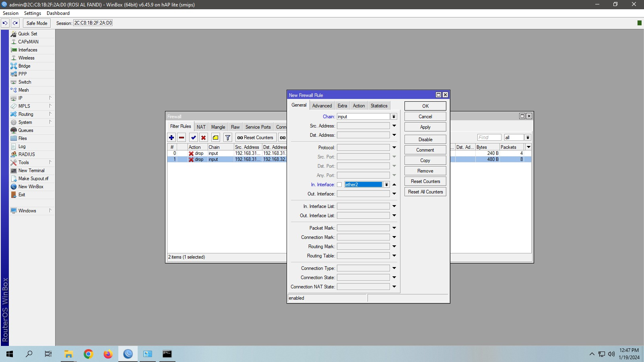Switch to the Advanced tab
Viewport: 644px width, 362px height.
(322, 106)
